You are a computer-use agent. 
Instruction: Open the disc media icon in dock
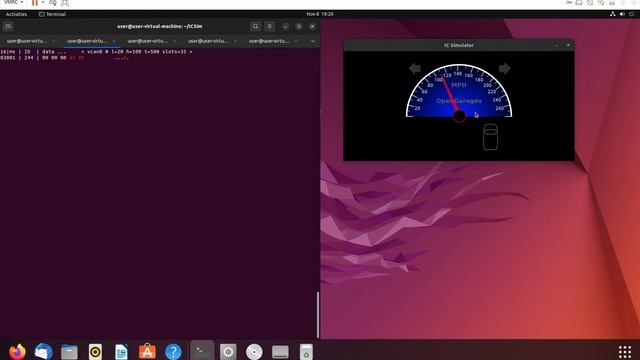(x=254, y=351)
